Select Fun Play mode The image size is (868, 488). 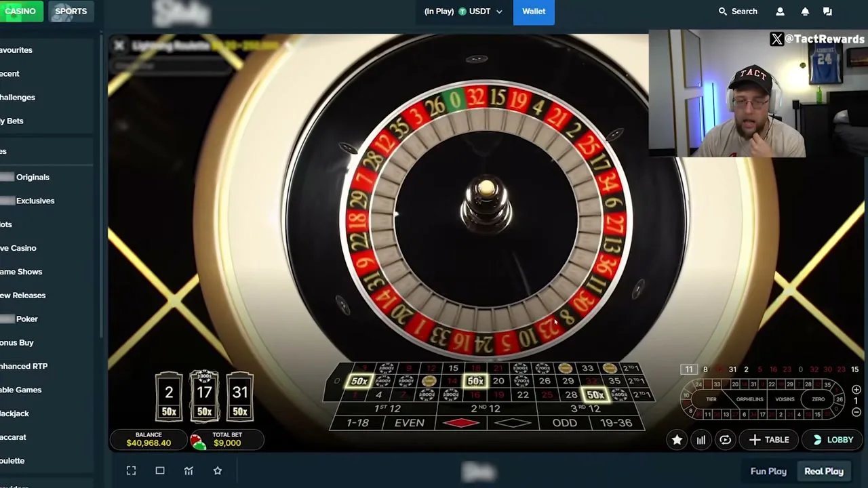pyautogui.click(x=768, y=471)
